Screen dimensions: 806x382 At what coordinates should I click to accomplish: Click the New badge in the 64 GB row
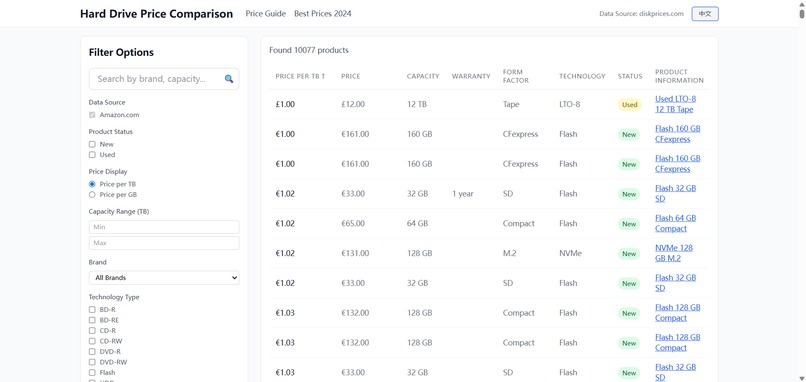pos(629,224)
